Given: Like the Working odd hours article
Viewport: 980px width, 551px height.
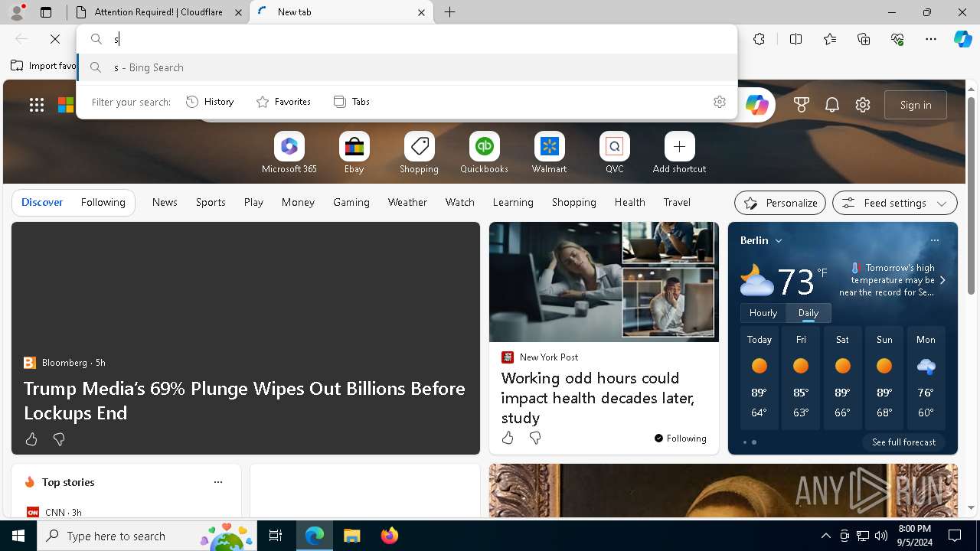Looking at the screenshot, I should point(508,438).
